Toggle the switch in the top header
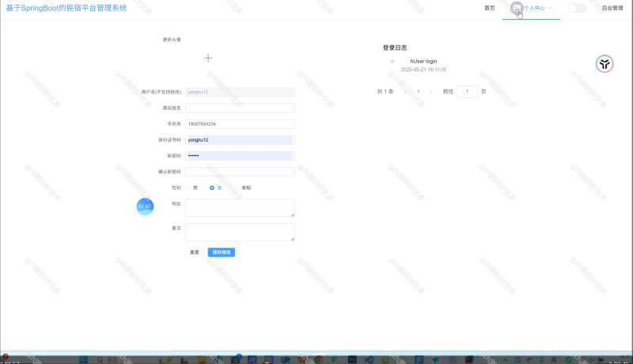 (x=577, y=8)
